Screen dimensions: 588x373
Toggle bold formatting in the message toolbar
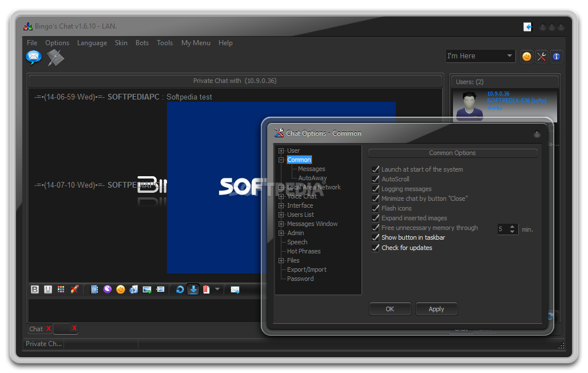coord(35,289)
